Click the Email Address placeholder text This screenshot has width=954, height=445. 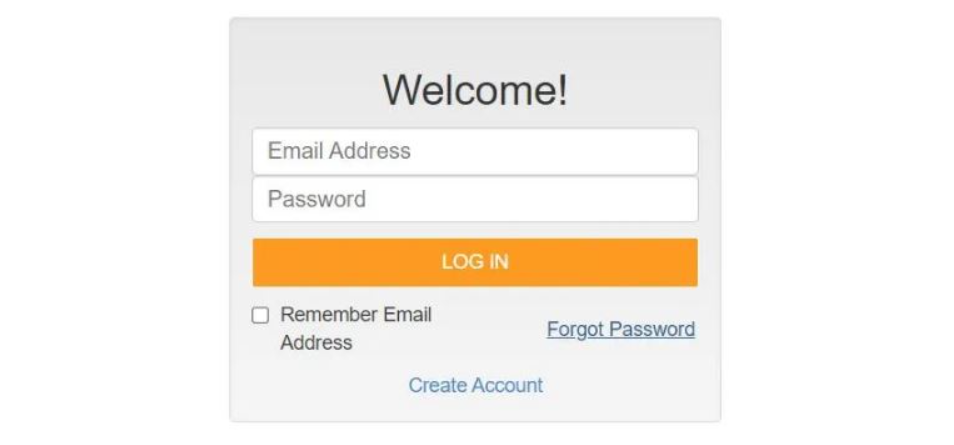click(339, 151)
